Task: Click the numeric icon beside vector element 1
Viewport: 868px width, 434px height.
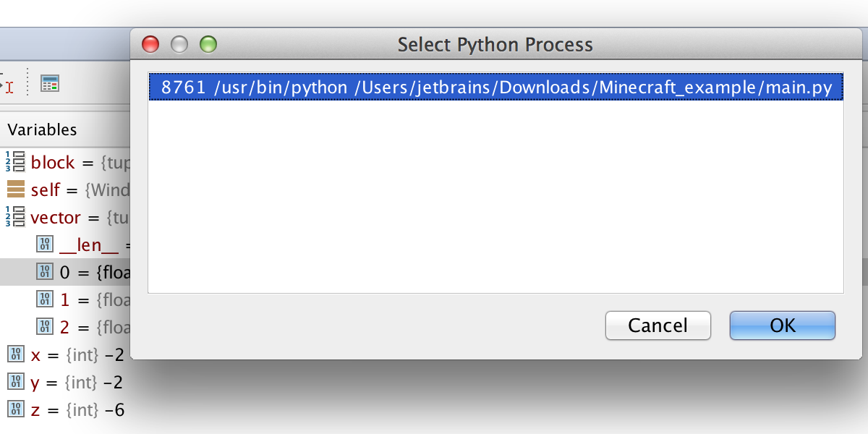Action: coord(44,299)
